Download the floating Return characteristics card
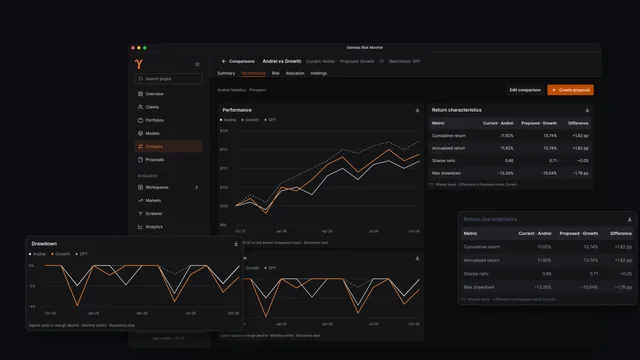This screenshot has height=360, width=640. coord(629,219)
